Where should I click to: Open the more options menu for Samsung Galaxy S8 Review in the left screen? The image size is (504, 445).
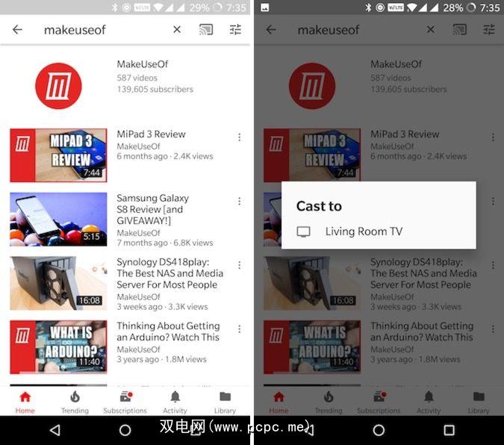240,202
